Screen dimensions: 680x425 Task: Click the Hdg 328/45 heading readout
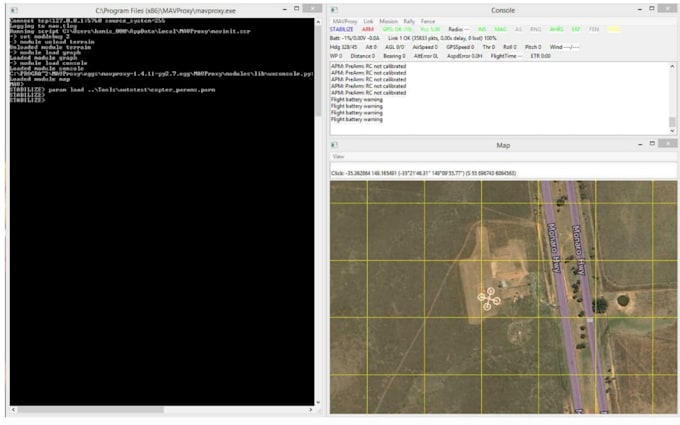(343, 47)
